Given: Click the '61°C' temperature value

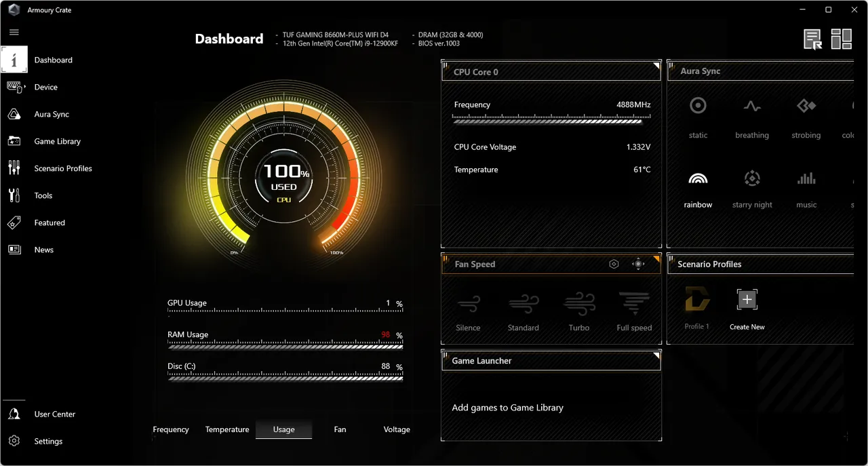Looking at the screenshot, I should (642, 170).
